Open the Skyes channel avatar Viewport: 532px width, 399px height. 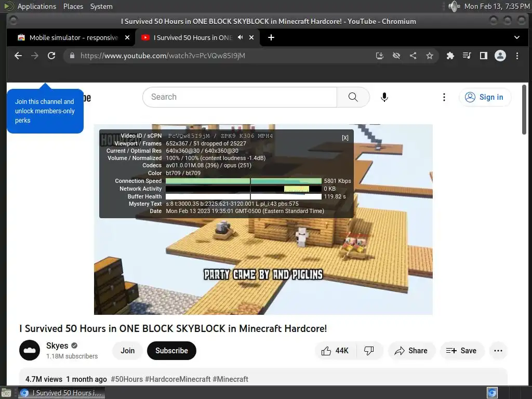pos(30,350)
